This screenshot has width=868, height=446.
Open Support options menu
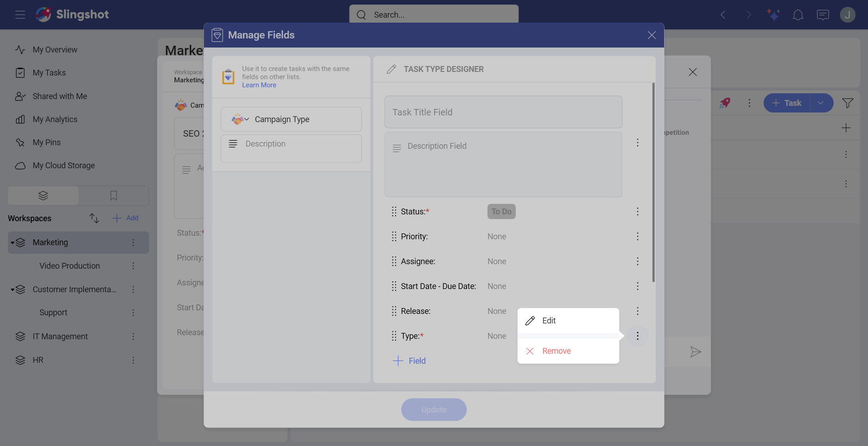(x=133, y=313)
